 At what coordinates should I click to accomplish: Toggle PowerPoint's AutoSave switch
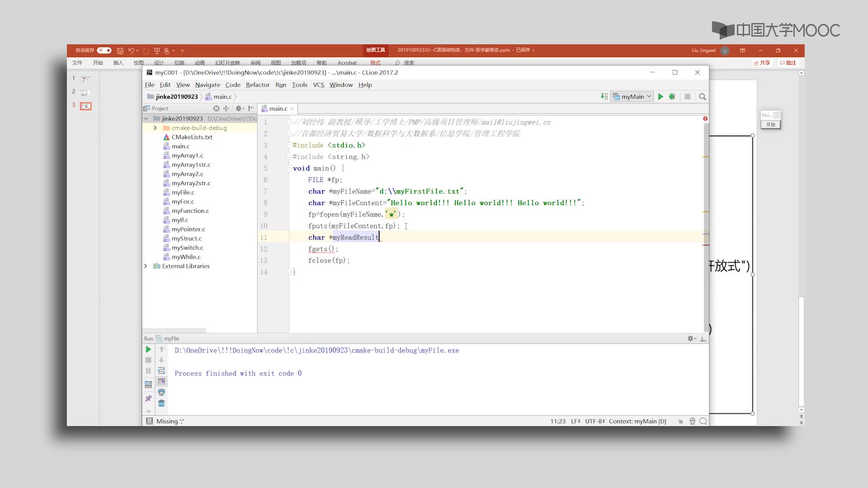[104, 50]
